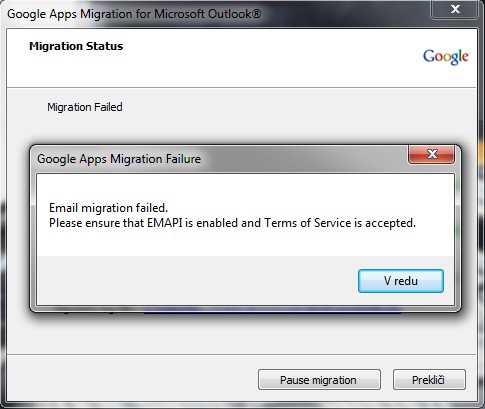The width and height of the screenshot is (485, 409).
Task: Select the Google Apps Migration Failure title bar
Action: [220, 159]
